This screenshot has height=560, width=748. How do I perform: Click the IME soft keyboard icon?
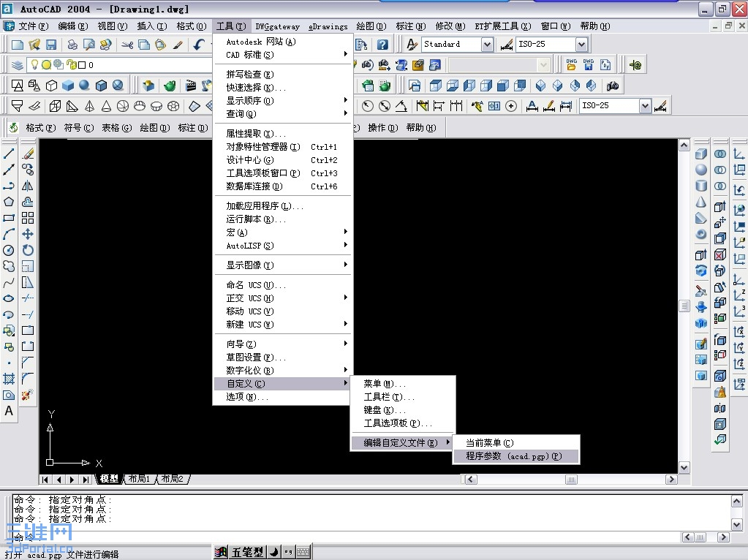tap(303, 553)
